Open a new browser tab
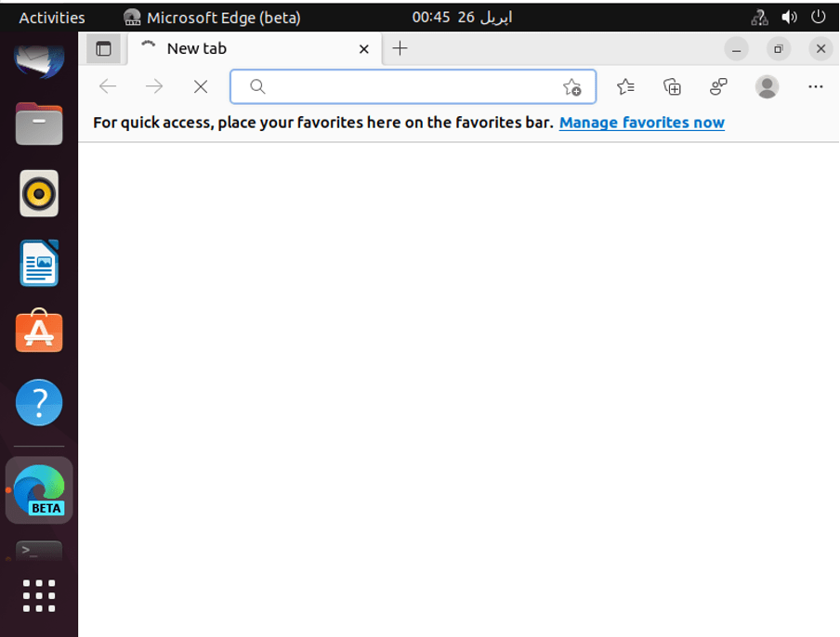The width and height of the screenshot is (840, 637). (x=400, y=48)
